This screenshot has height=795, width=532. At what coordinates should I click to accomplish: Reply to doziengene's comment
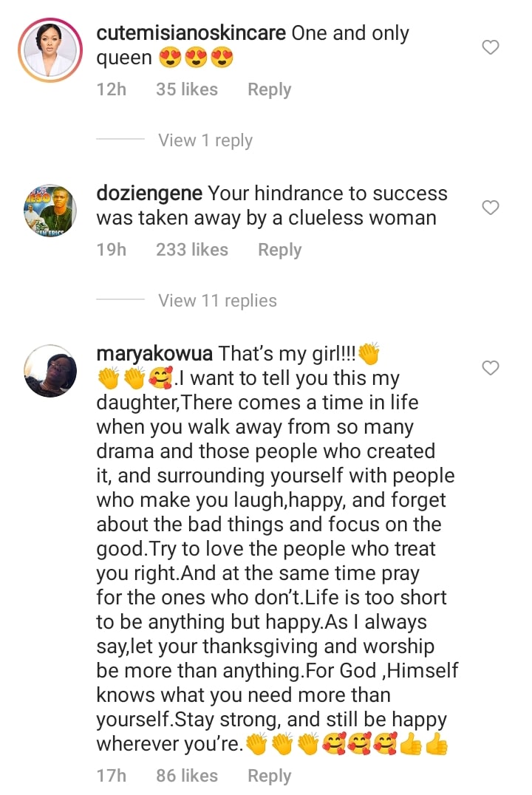tap(279, 250)
